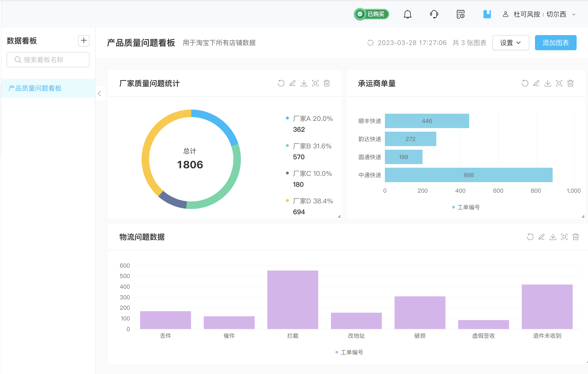Image resolution: width=588 pixels, height=374 pixels.
Task: Open the 设置 dropdown
Action: 511,43
